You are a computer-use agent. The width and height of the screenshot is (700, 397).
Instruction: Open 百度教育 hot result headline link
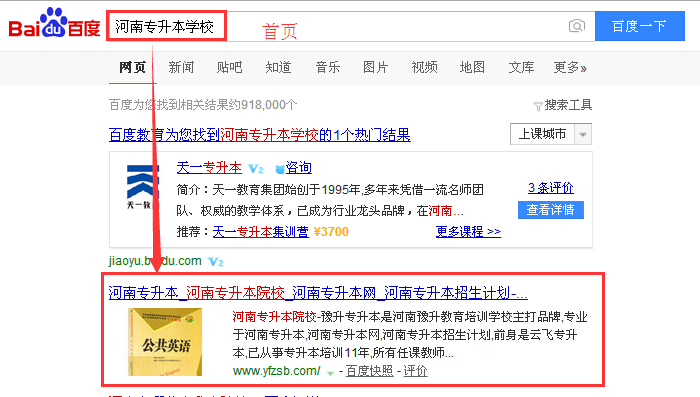pyautogui.click(x=260, y=134)
